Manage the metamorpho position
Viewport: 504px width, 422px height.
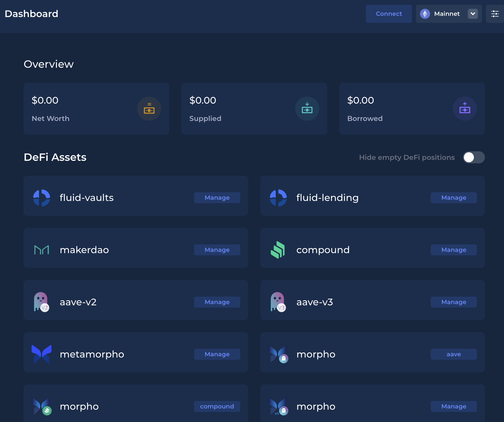pyautogui.click(x=217, y=354)
